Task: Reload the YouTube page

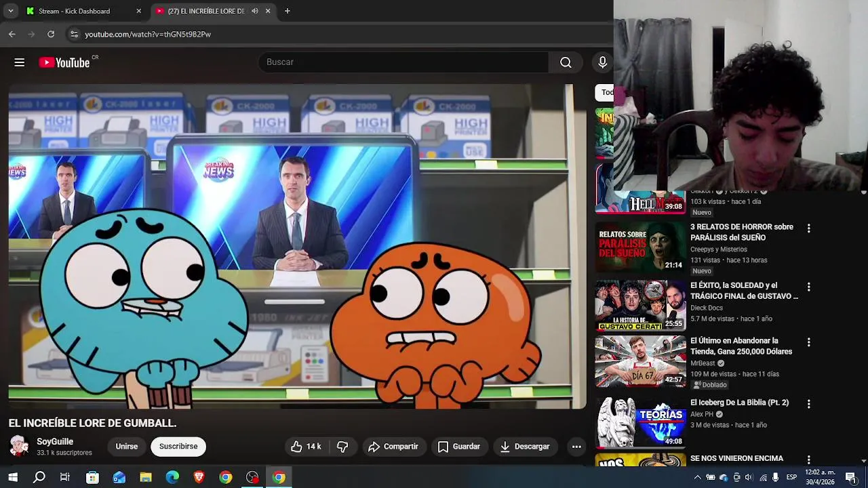Action: tap(51, 34)
